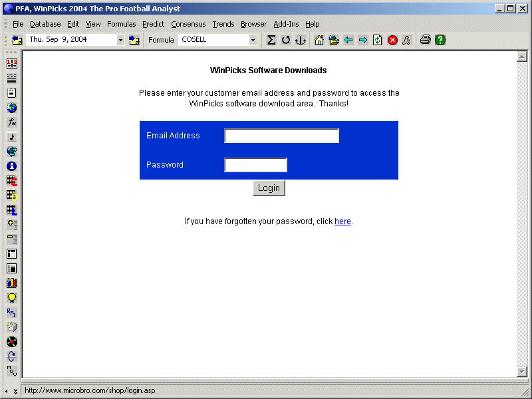Click the music note sidebar icon

point(12,137)
